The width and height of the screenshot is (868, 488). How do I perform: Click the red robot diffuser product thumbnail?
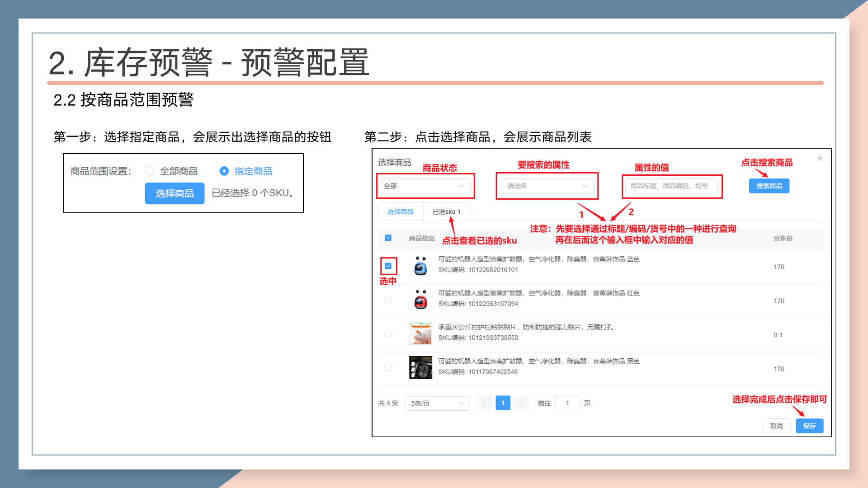coord(420,300)
